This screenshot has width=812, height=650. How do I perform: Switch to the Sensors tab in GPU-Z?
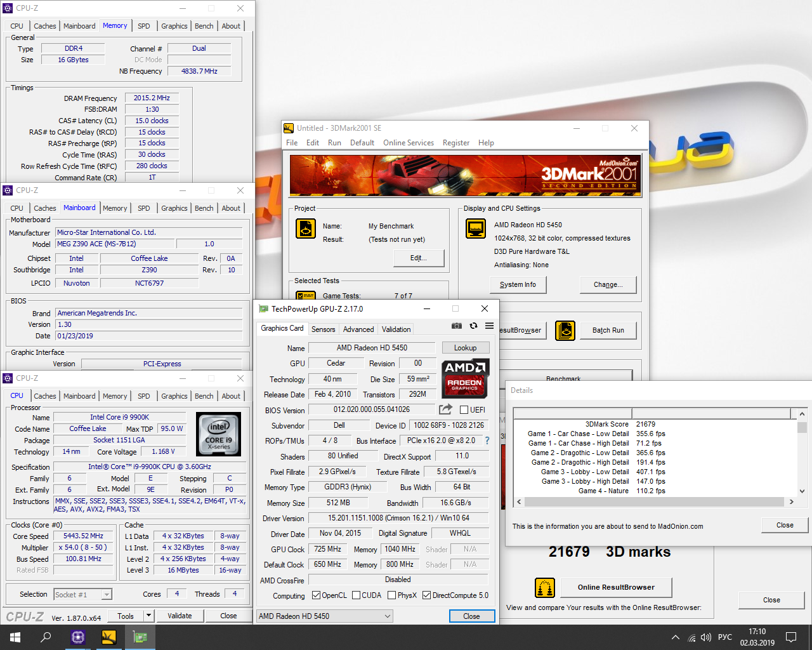323,329
